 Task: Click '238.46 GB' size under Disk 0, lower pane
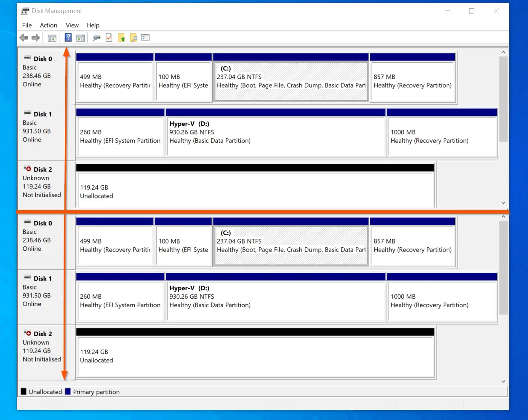[37, 240]
